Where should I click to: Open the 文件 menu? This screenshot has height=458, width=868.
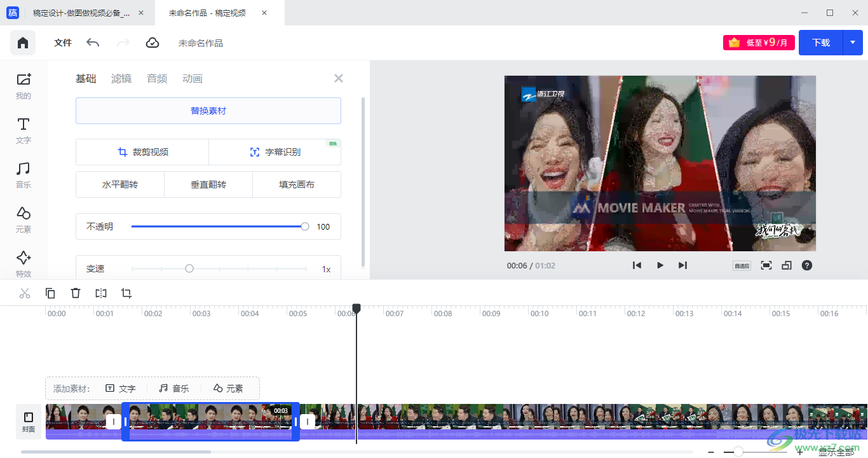point(63,43)
